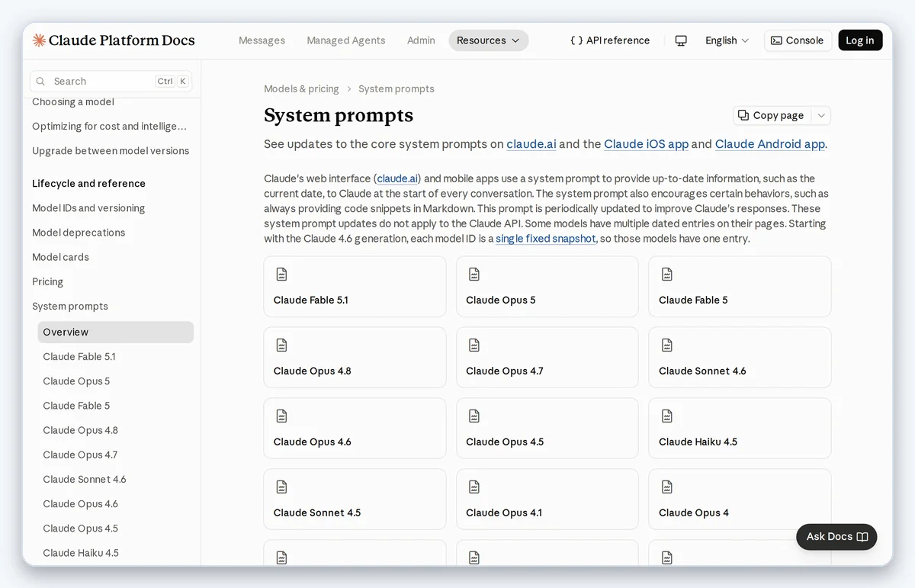Click Models & pricing breadcrumb
Viewport: 915px width, 588px height.
click(301, 88)
